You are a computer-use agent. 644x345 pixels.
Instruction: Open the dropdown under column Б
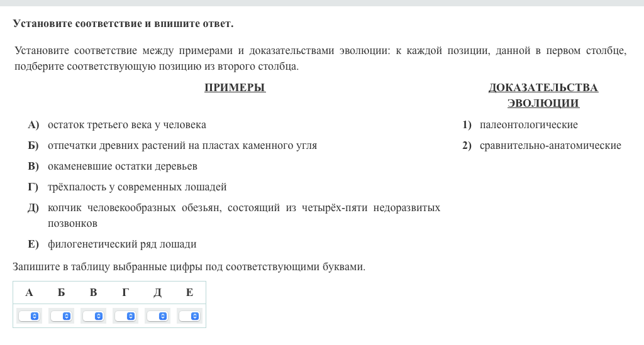[62, 316]
